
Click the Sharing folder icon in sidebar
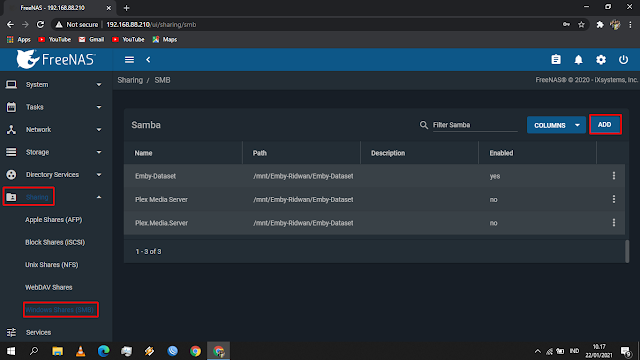point(11,197)
